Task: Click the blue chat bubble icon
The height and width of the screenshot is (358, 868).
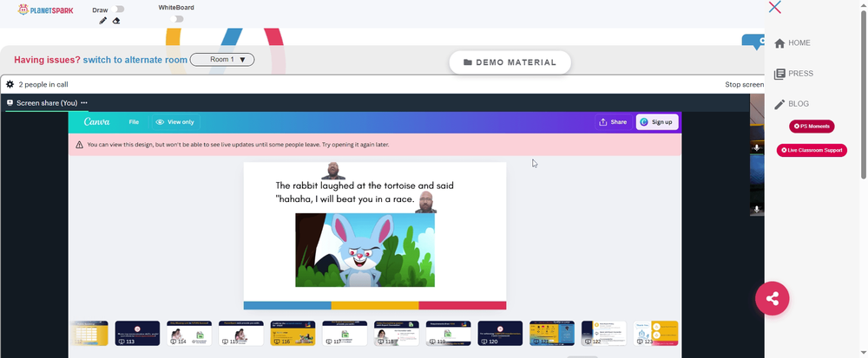Action: tap(753, 42)
